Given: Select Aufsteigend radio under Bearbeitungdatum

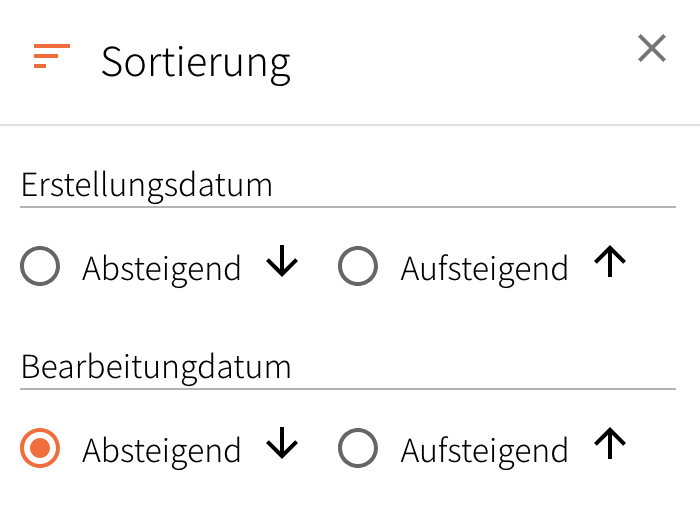Looking at the screenshot, I should [x=358, y=449].
